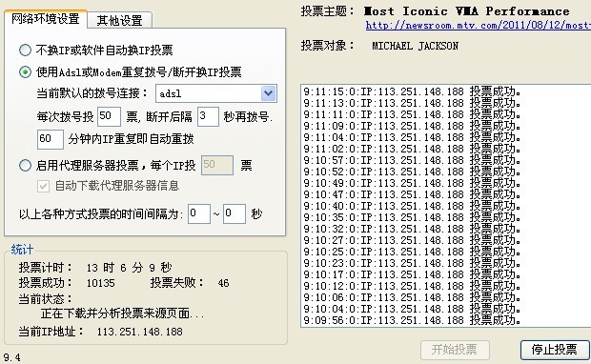Select log entry at 9:10:52

click(x=412, y=172)
